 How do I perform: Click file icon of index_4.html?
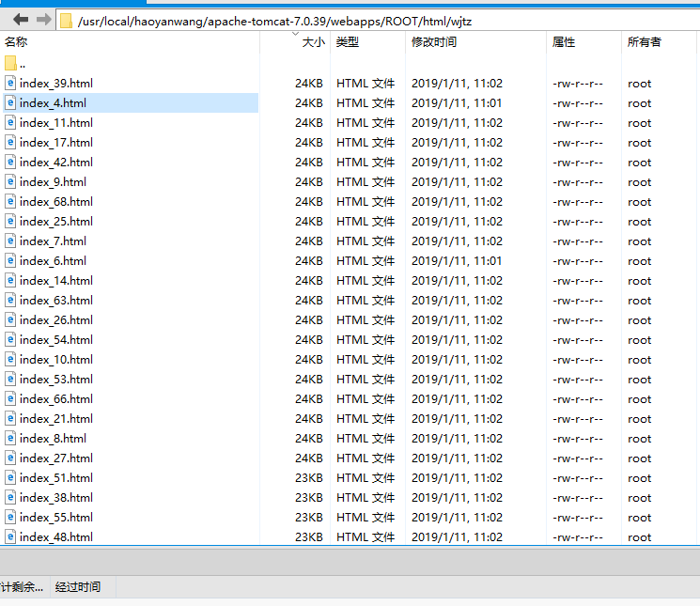(10, 102)
